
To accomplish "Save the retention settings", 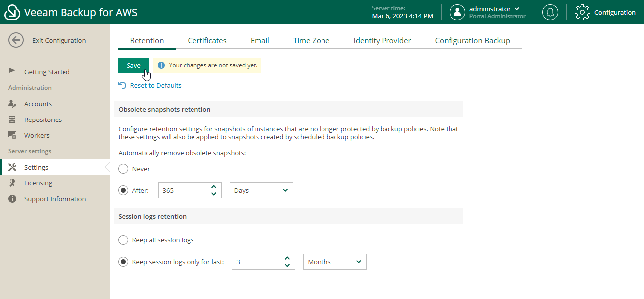I will (x=133, y=65).
